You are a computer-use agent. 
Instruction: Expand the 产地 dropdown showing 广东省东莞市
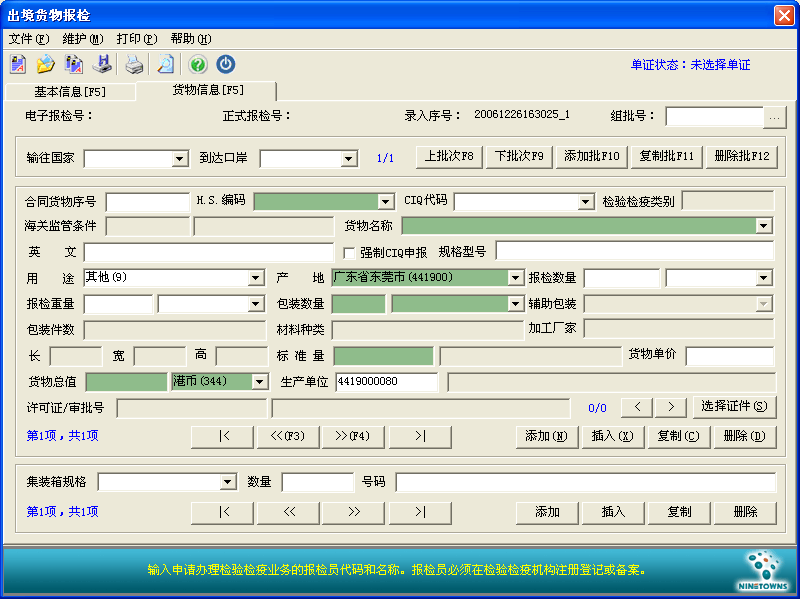pos(515,277)
